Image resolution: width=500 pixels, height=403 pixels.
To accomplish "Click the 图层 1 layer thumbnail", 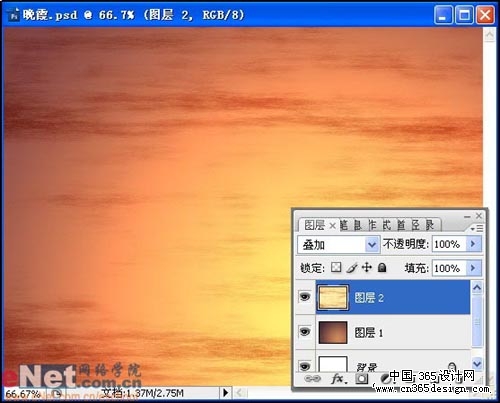I will tap(333, 332).
